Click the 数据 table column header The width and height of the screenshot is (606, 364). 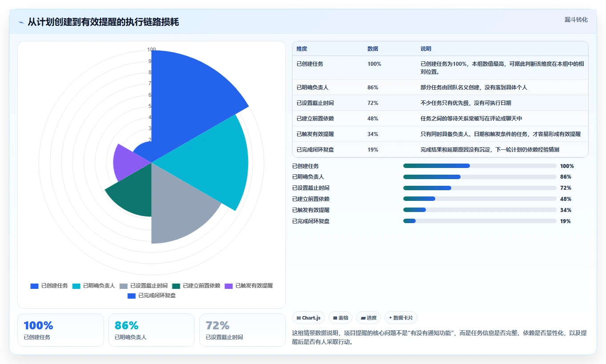(x=373, y=49)
